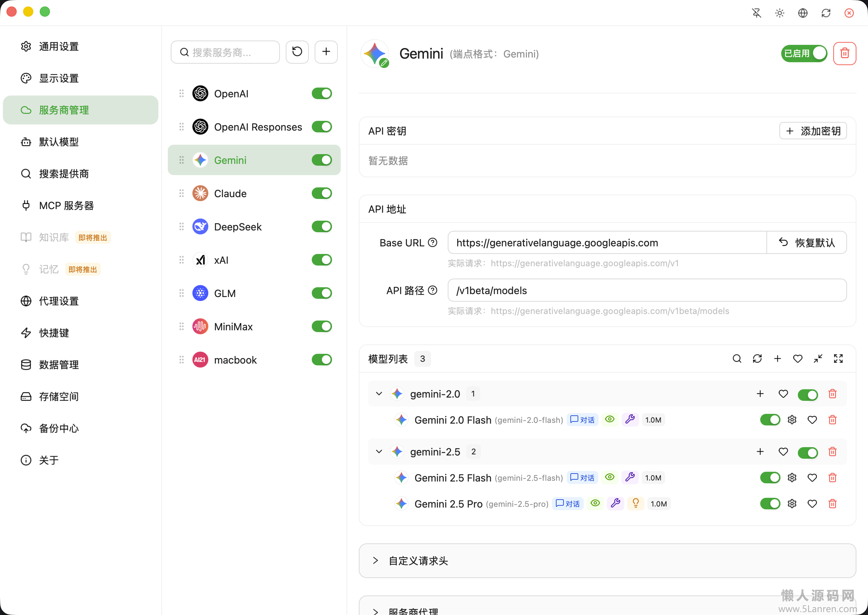Click the theme toggle sun icon
Image resolution: width=868 pixels, height=615 pixels.
(x=779, y=13)
